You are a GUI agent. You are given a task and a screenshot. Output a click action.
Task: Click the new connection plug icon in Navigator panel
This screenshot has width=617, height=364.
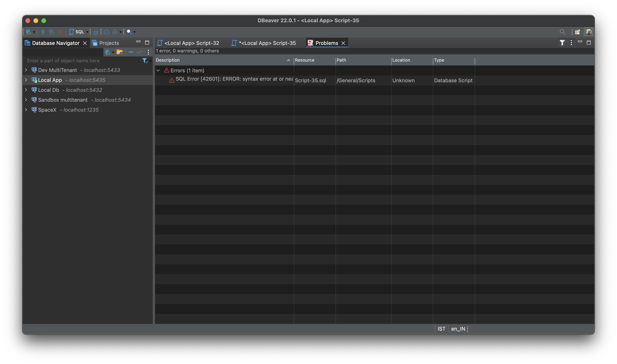[108, 52]
